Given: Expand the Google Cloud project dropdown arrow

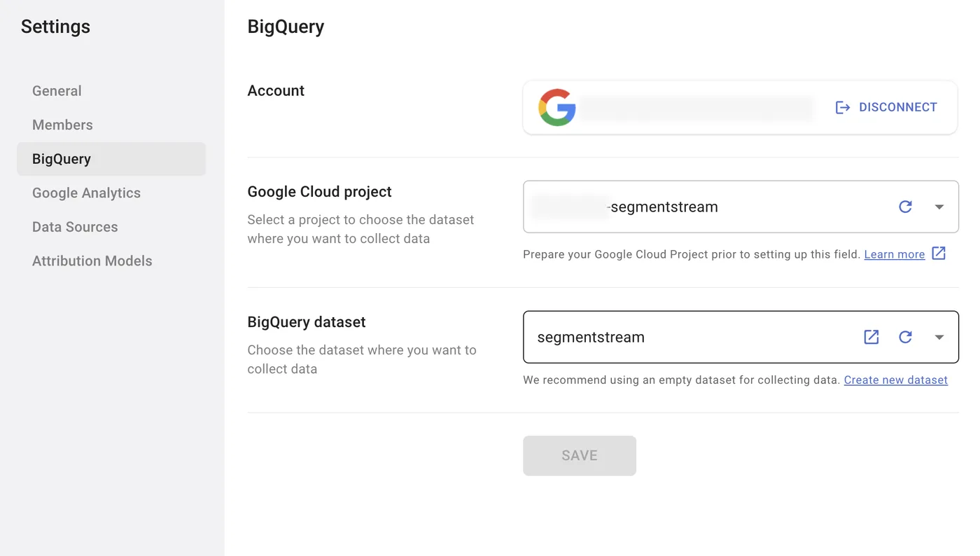Looking at the screenshot, I should pyautogui.click(x=939, y=207).
